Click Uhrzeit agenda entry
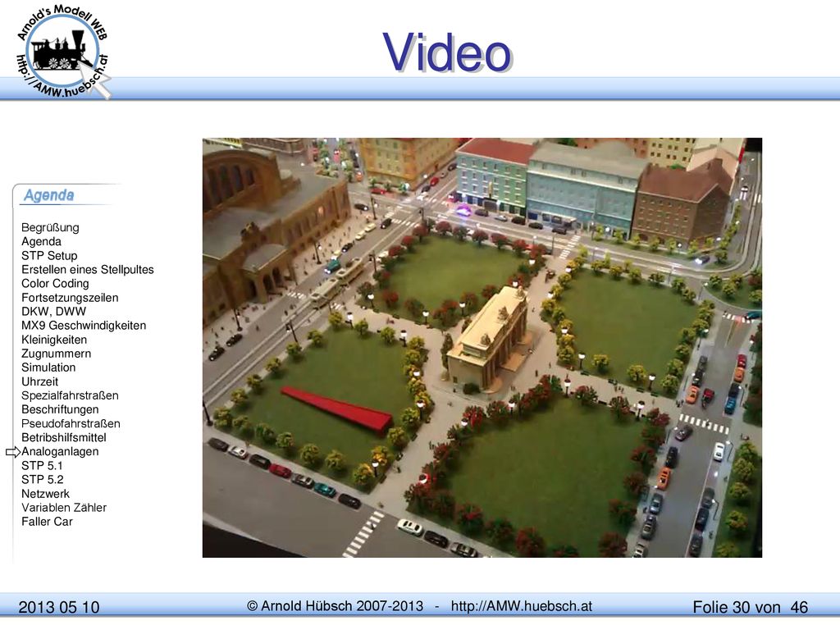 click(x=39, y=381)
